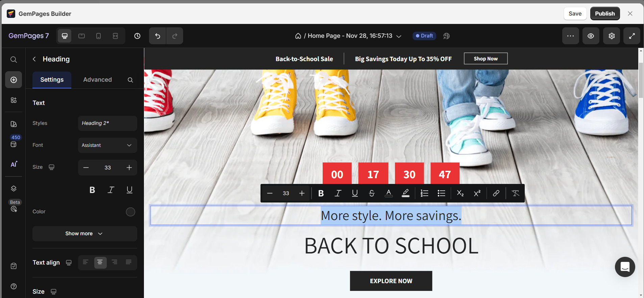
Task: Insert a link on selected text
Action: point(496,193)
